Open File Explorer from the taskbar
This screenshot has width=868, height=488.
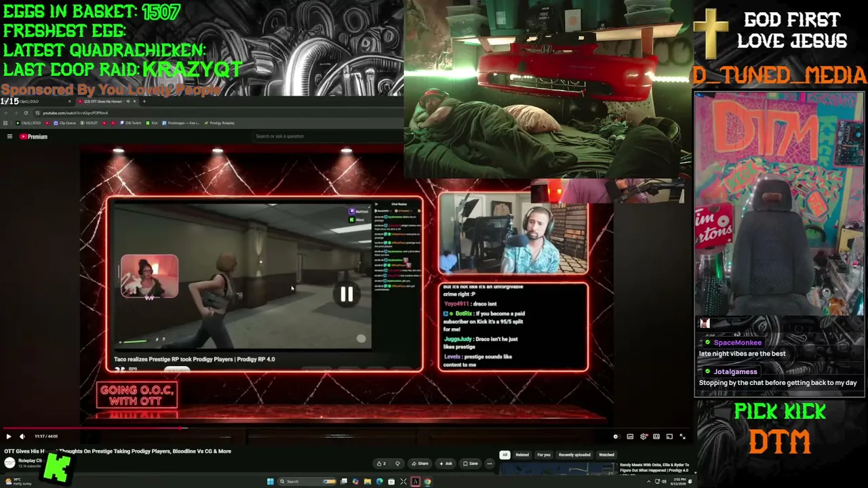(367, 481)
